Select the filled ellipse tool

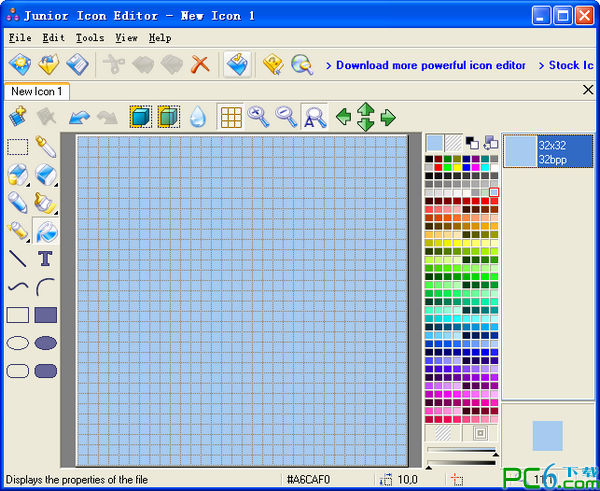click(46, 343)
